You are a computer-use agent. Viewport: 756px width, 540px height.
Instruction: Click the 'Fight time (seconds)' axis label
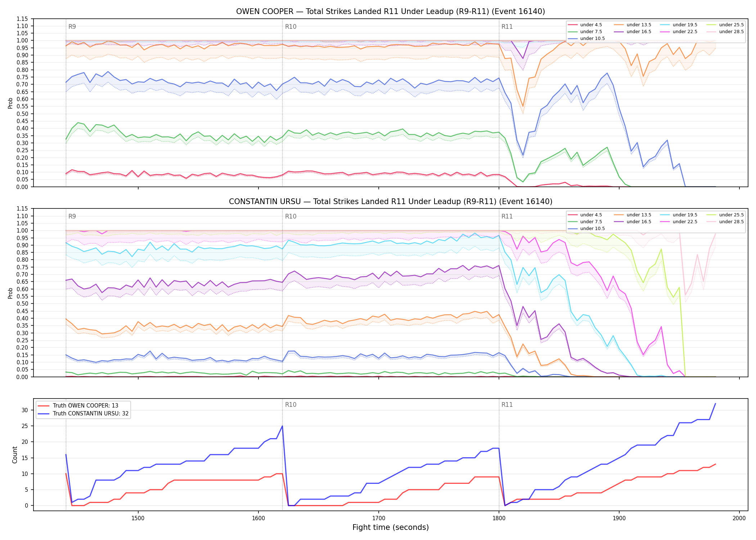391,527
